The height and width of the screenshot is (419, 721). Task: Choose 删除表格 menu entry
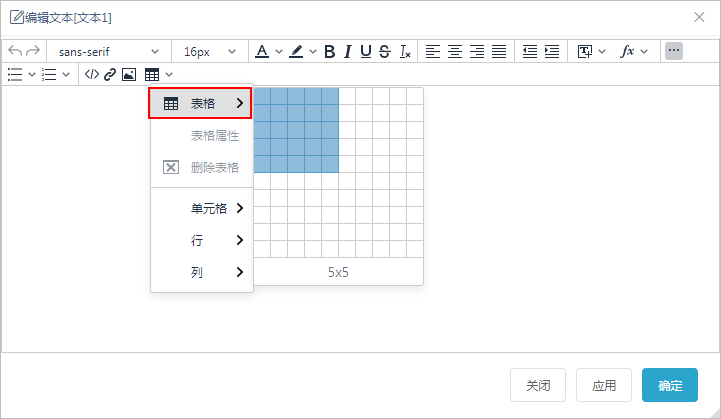click(x=202, y=167)
